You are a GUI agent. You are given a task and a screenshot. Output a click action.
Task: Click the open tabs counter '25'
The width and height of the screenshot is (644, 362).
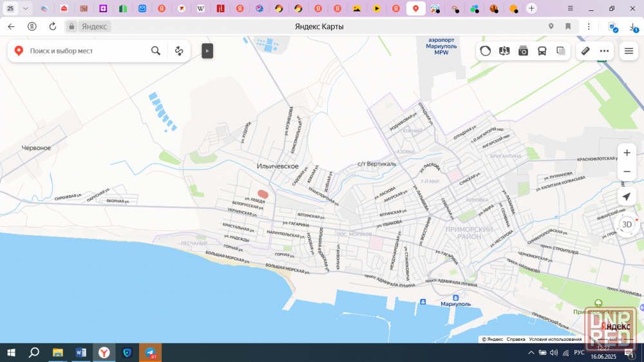tap(10, 8)
